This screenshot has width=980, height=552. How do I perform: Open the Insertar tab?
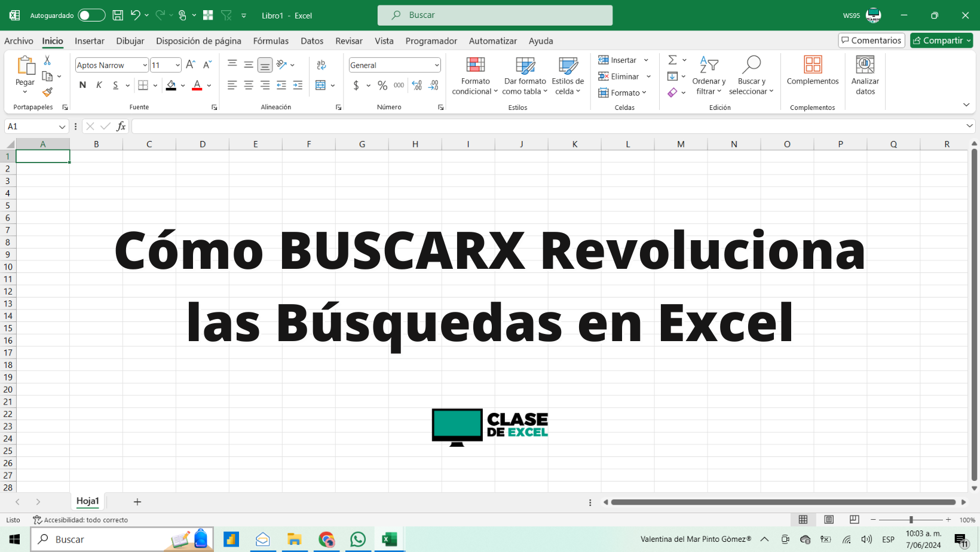coord(90,41)
